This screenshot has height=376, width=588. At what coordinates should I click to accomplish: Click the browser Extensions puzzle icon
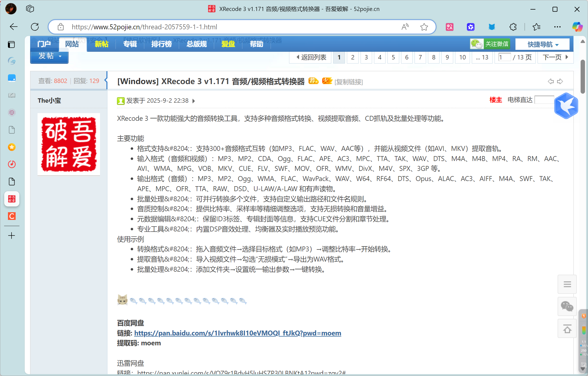[513, 27]
